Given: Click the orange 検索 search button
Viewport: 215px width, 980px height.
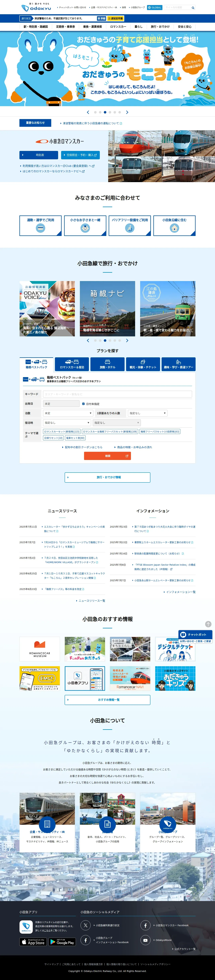Looking at the screenshot, I should pos(107,456).
